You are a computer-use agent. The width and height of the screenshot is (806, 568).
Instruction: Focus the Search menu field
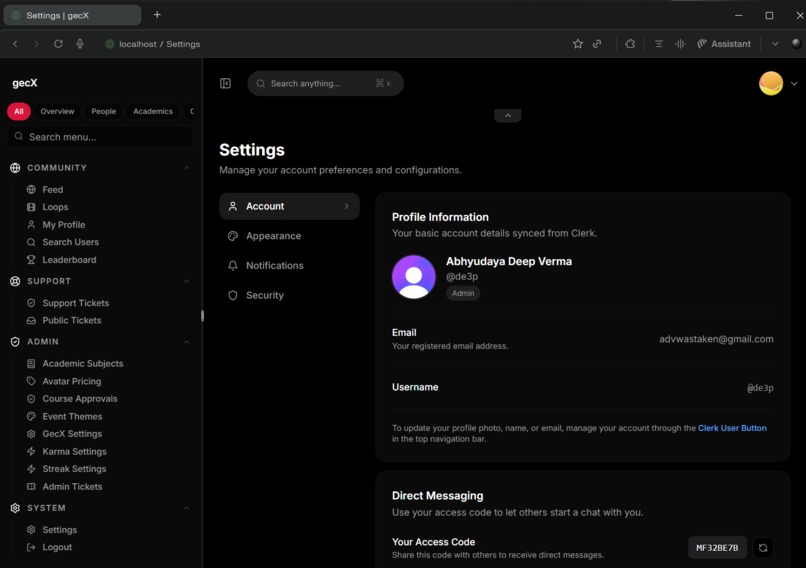(x=100, y=137)
